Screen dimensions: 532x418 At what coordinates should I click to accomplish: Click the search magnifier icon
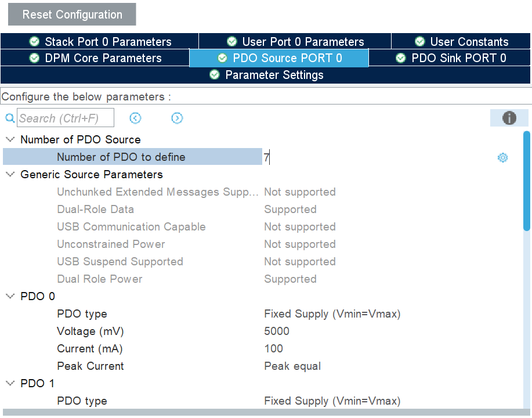pyautogui.click(x=9, y=117)
